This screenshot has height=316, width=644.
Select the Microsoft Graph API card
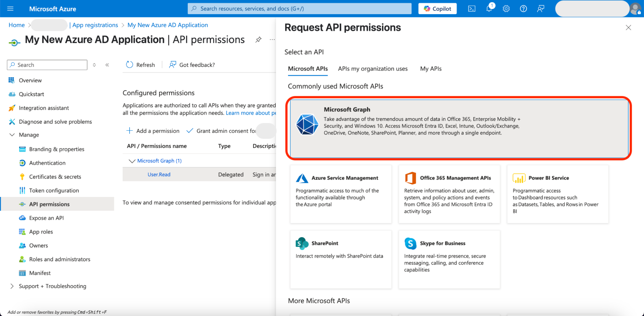click(x=459, y=128)
